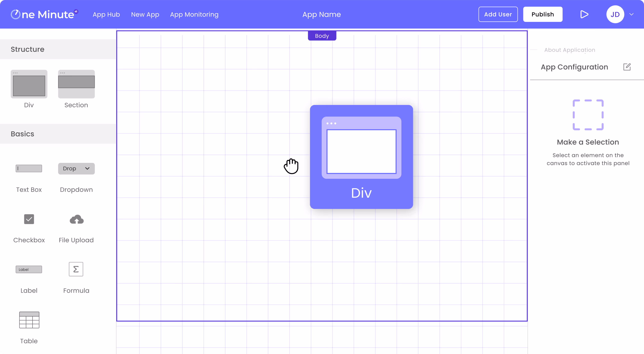The height and width of the screenshot is (354, 644).
Task: Click the Structure section header
Action: 58,49
